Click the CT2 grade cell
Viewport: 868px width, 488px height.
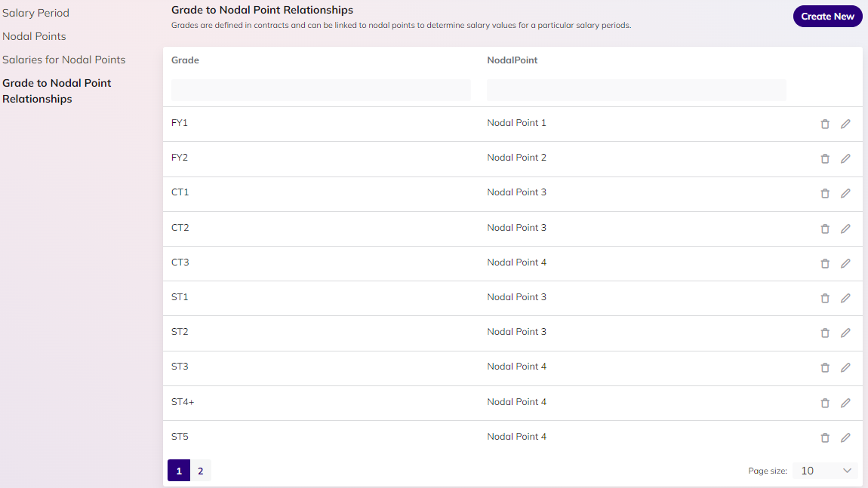[180, 227]
